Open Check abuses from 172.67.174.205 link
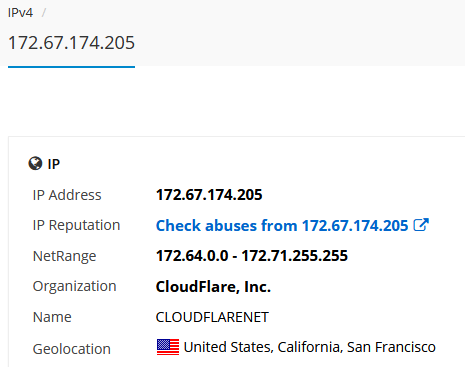Image resolution: width=465 pixels, height=367 pixels. pyautogui.click(x=282, y=226)
